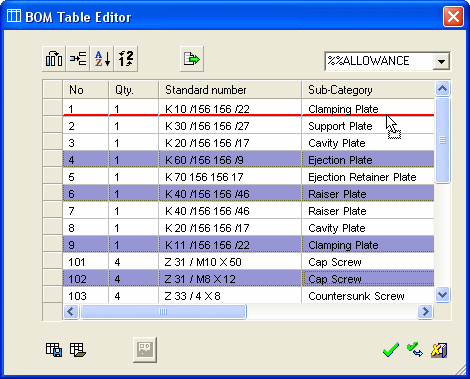The height and width of the screenshot is (379, 470).
Task: Click the No cell showing 101
Action: click(x=86, y=262)
